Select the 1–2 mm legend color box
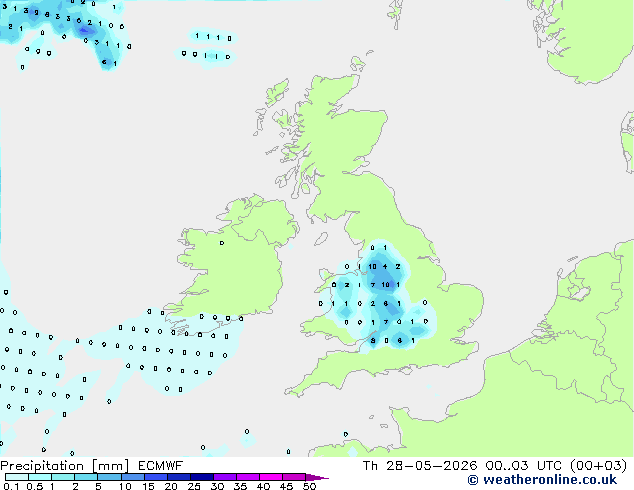This screenshot has height=490, width=634. 63,477
